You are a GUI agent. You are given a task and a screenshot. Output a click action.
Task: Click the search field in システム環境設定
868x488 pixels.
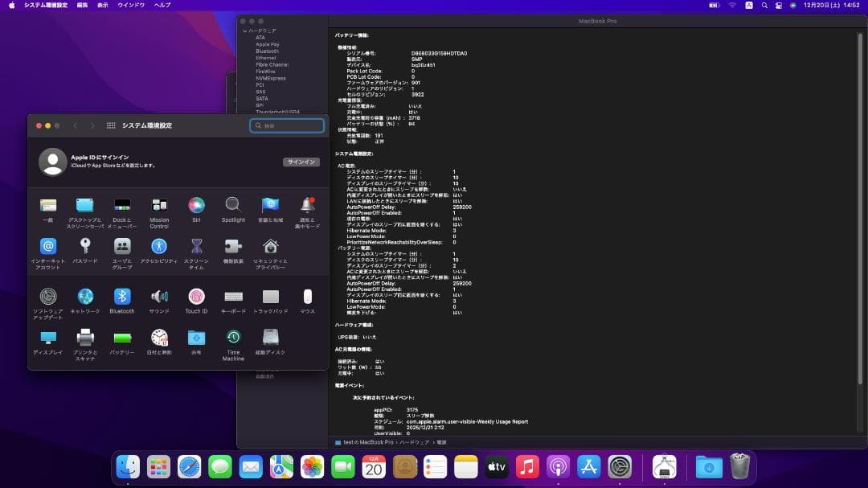[287, 125]
